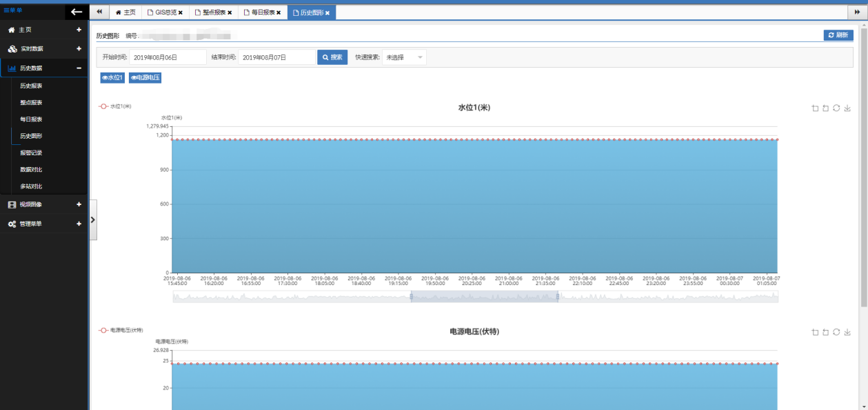
Task: Click the 刷新 refresh button
Action: 838,35
